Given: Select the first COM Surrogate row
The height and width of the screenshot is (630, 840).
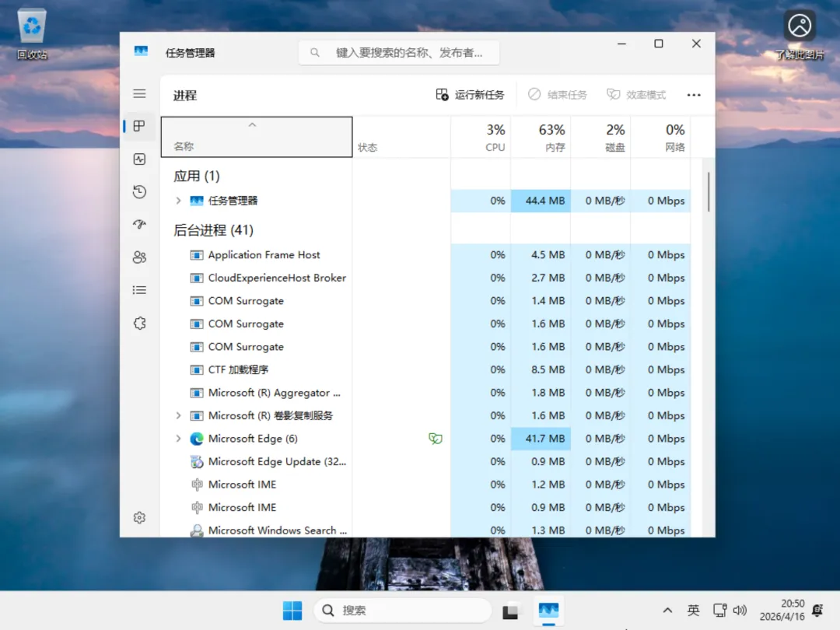Looking at the screenshot, I should pos(426,300).
